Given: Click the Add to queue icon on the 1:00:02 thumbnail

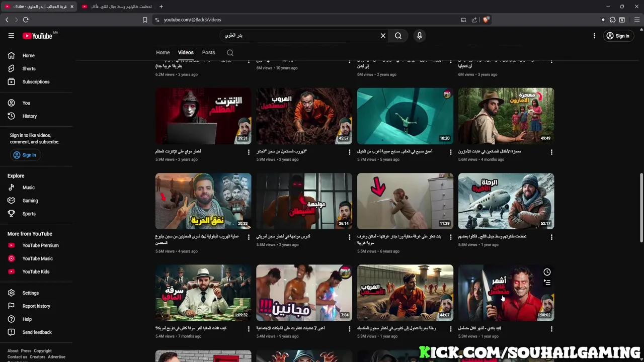Looking at the screenshot, I should click(x=547, y=283).
